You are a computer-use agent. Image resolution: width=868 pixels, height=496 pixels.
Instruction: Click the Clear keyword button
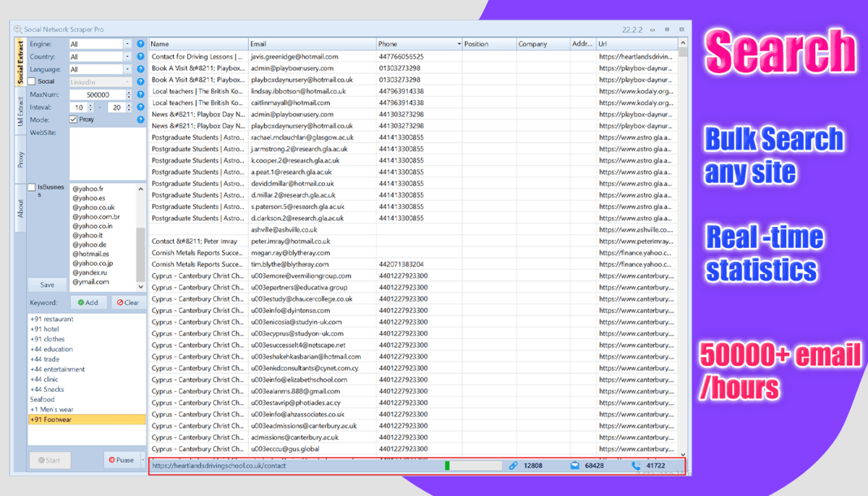pos(128,302)
